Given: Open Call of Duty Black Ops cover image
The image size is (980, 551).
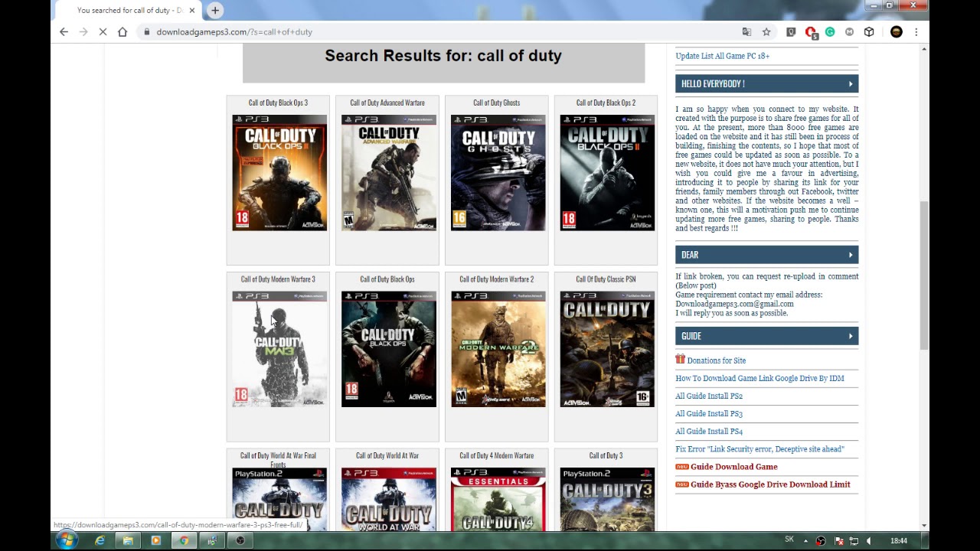Looking at the screenshot, I should (389, 349).
